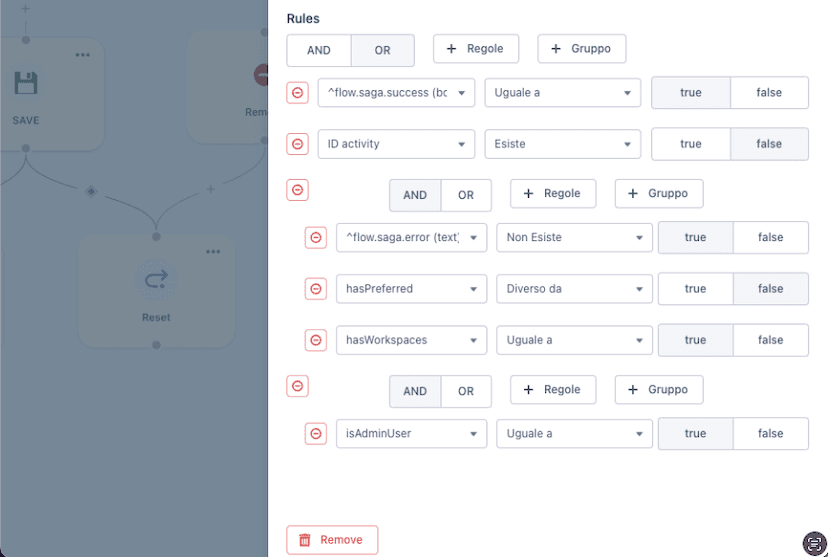Image resolution: width=828 pixels, height=557 pixels.
Task: Set hasPreferred value to false
Action: (x=770, y=289)
